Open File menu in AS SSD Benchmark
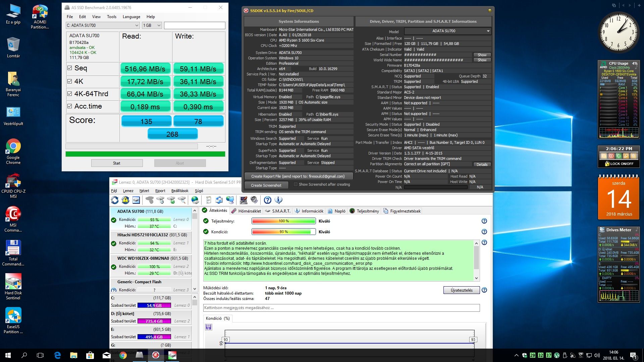 pyautogui.click(x=70, y=17)
